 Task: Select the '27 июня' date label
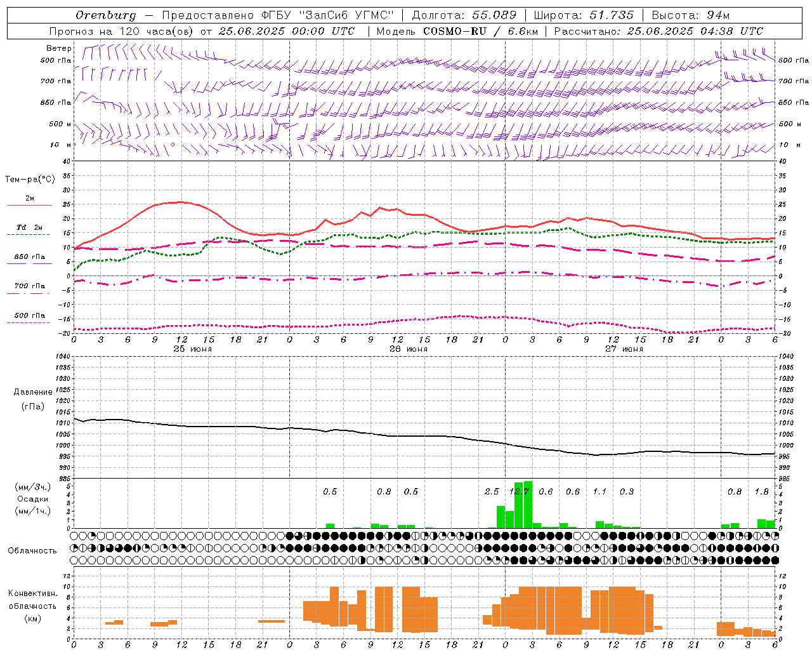(x=624, y=349)
